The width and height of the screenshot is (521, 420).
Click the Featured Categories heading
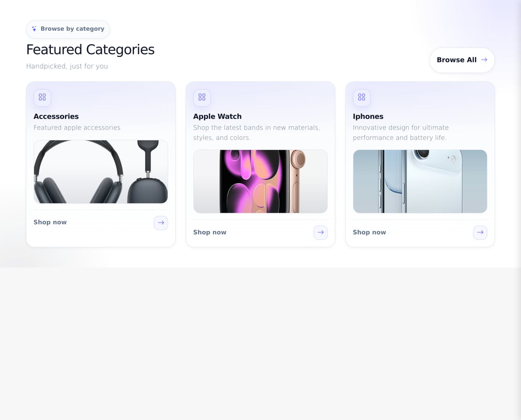click(x=90, y=50)
